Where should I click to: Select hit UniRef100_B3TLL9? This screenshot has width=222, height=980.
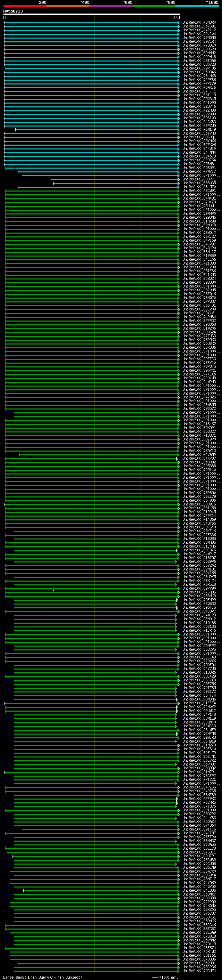(x=199, y=95)
